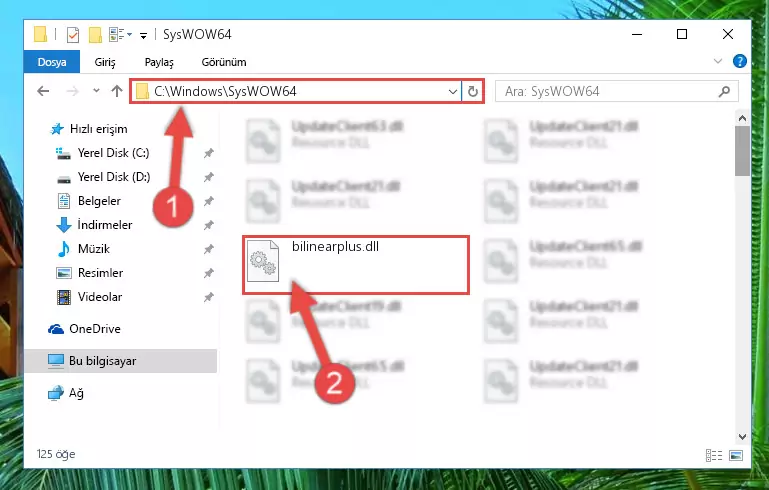Click the search magnifier icon
769x490 pixels.
[x=724, y=92]
